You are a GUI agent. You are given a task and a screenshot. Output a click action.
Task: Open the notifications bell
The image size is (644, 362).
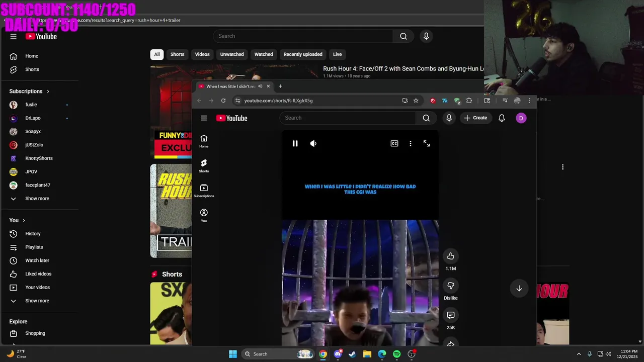502,118
